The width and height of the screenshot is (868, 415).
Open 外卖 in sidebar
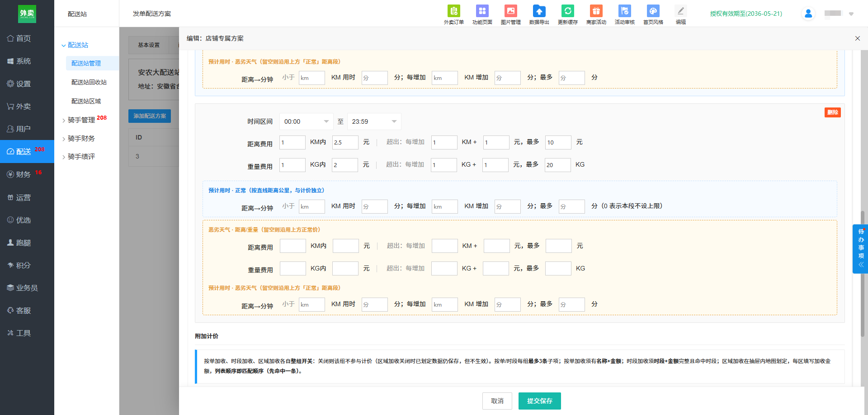pos(27,106)
